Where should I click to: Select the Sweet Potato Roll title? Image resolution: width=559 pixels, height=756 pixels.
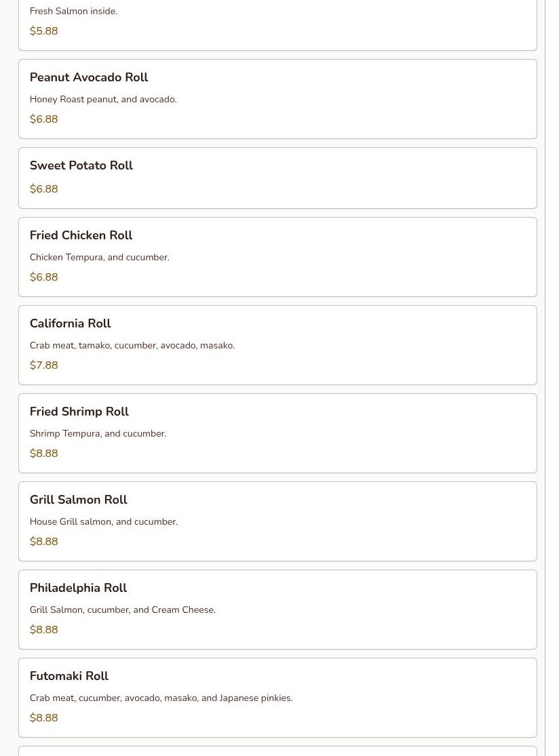[x=81, y=166]
